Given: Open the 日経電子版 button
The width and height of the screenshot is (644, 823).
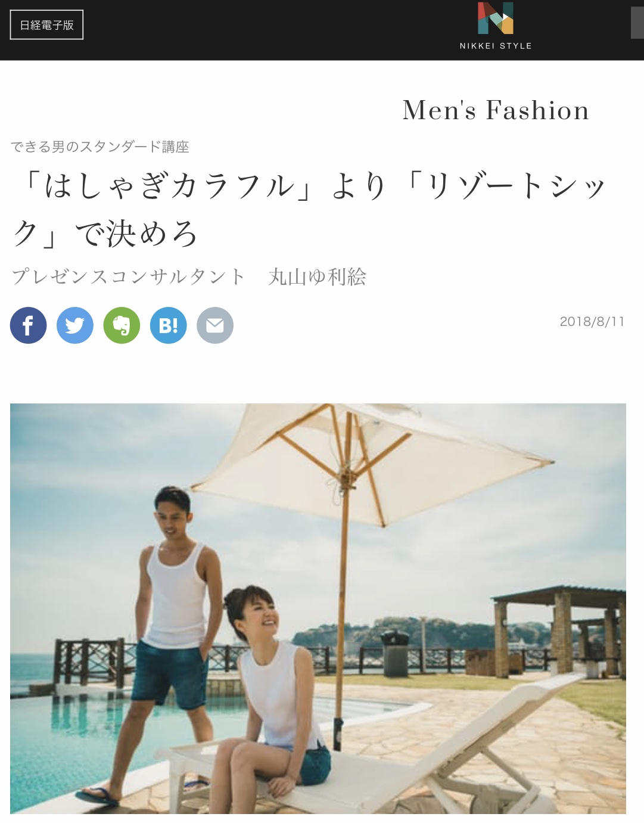Looking at the screenshot, I should click(46, 25).
